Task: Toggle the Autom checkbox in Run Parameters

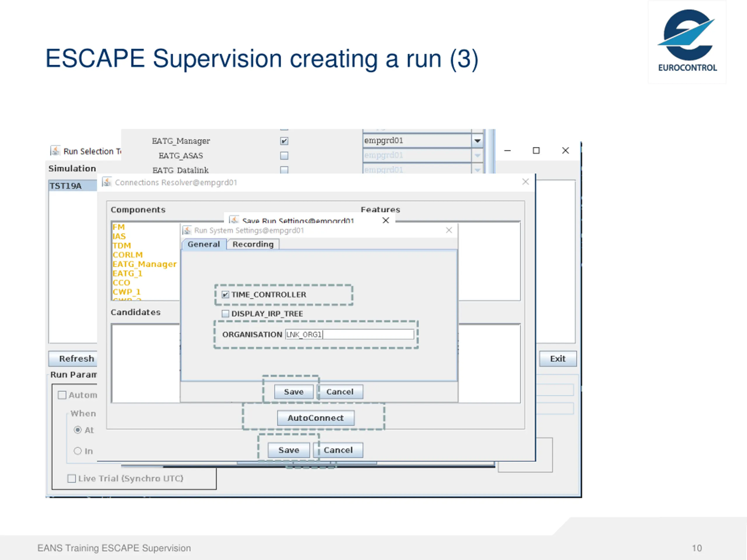Action: click(62, 395)
